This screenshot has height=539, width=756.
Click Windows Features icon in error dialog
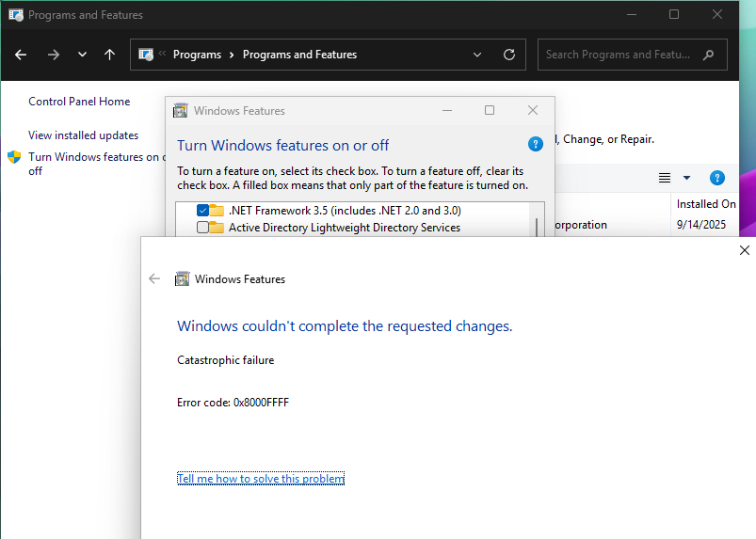[x=183, y=278]
